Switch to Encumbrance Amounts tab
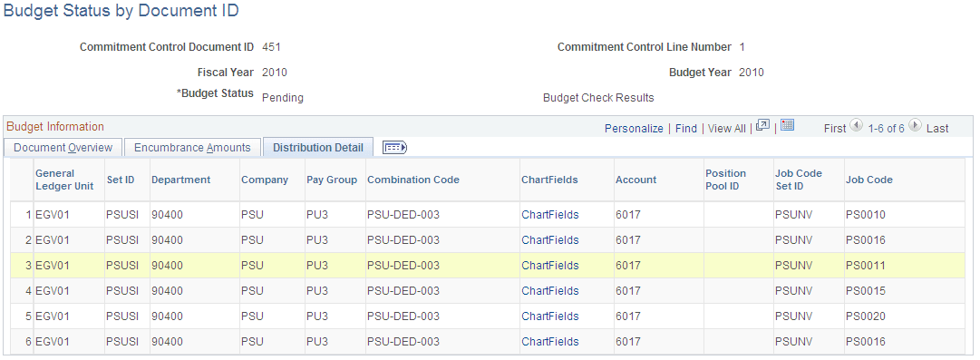The image size is (980, 360). pos(192,148)
